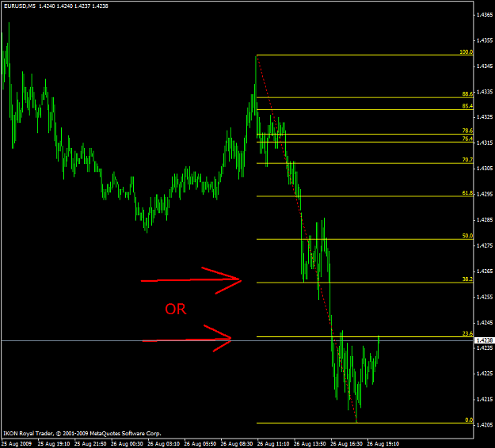Screen dimensions: 495x448
Task: Click the 1.4305 price scale value
Action: click(485, 169)
